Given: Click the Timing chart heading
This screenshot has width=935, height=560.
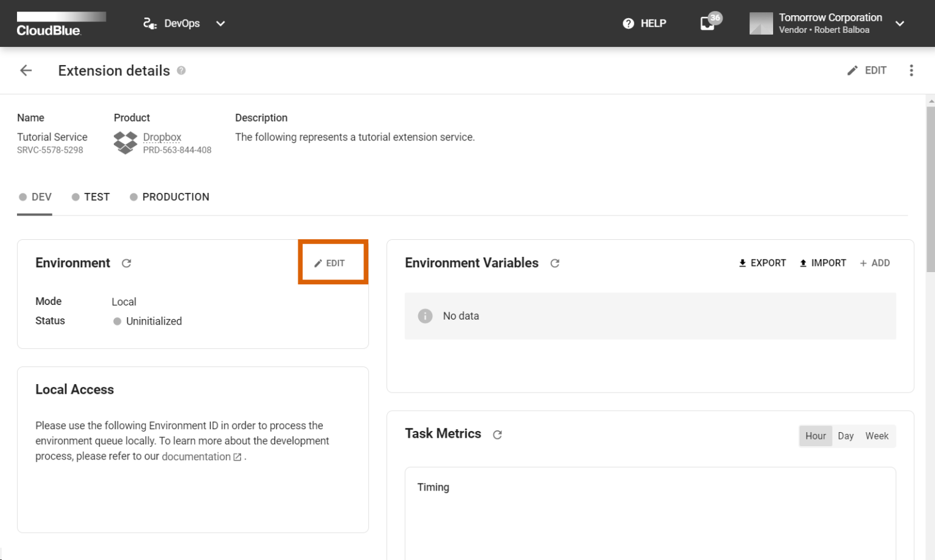Looking at the screenshot, I should pos(433,487).
